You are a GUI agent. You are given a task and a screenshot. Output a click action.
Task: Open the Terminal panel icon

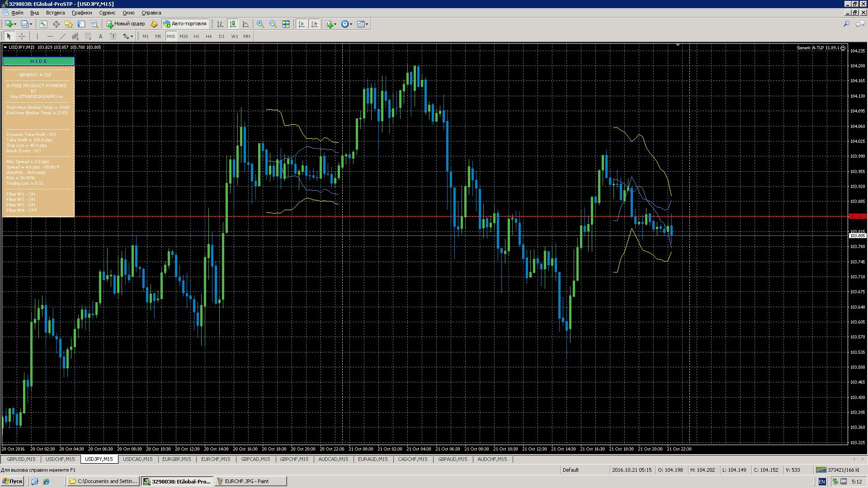(x=81, y=24)
